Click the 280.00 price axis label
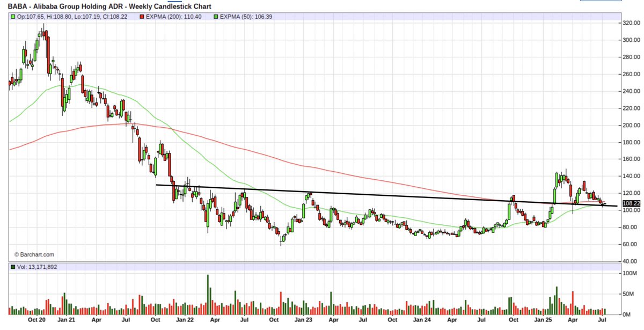 631,57
